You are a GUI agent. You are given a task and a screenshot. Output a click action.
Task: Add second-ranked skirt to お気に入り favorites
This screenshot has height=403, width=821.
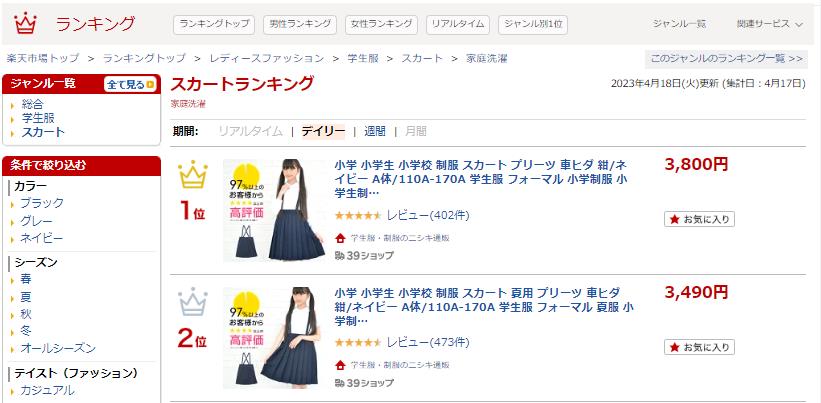(700, 347)
